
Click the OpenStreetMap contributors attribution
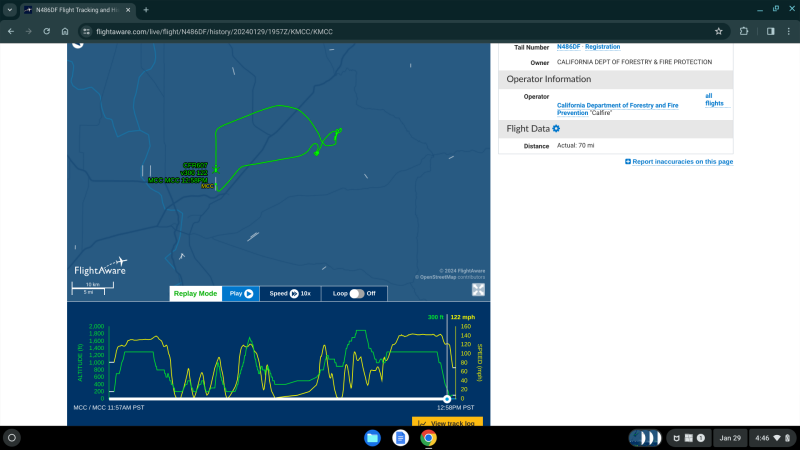pos(450,277)
